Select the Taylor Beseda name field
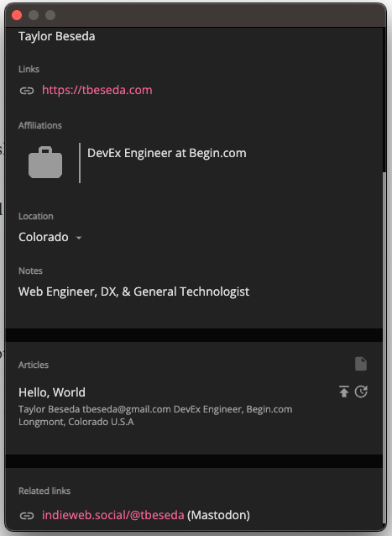Screen dimensions: 392x536 57,37
